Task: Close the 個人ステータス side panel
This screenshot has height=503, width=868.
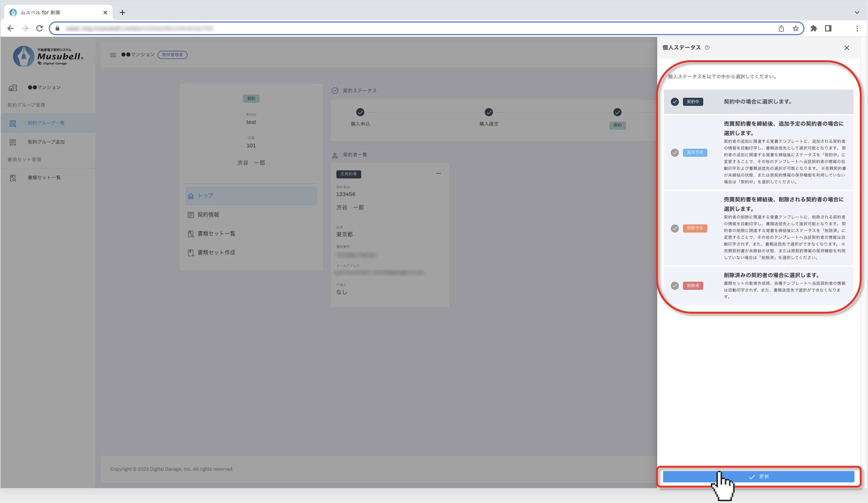Action: click(846, 48)
